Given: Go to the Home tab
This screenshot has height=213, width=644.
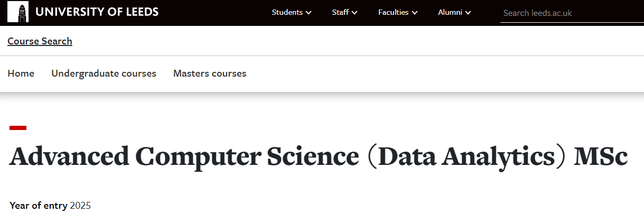Looking at the screenshot, I should (x=21, y=73).
